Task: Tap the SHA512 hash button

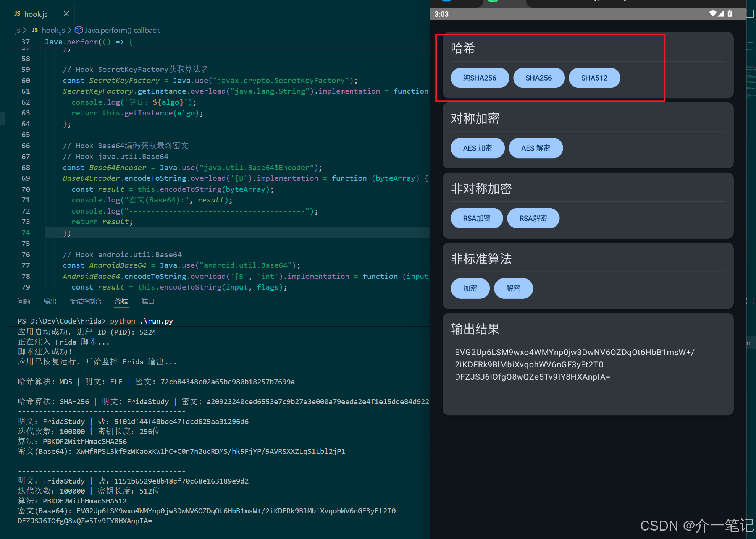Action: [x=594, y=78]
